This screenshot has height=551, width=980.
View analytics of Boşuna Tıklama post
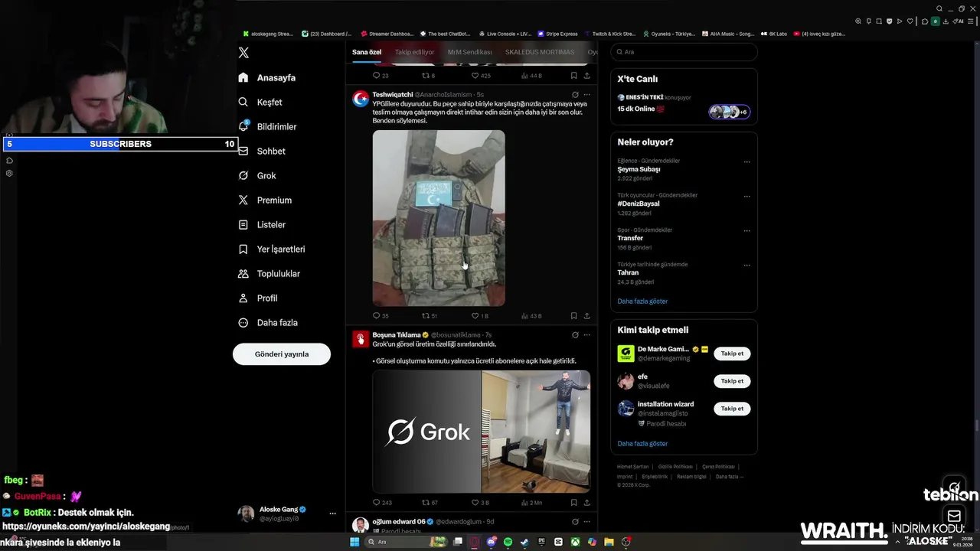tap(531, 503)
